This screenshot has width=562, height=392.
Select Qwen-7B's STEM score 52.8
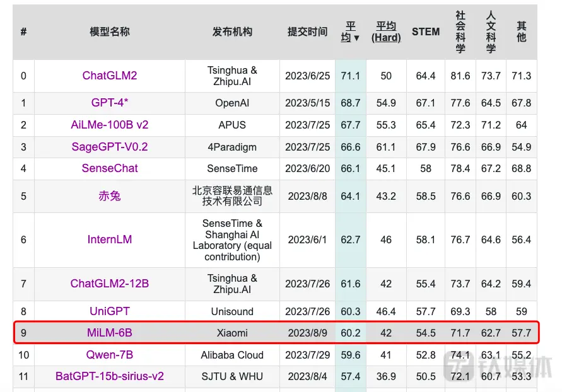point(426,355)
